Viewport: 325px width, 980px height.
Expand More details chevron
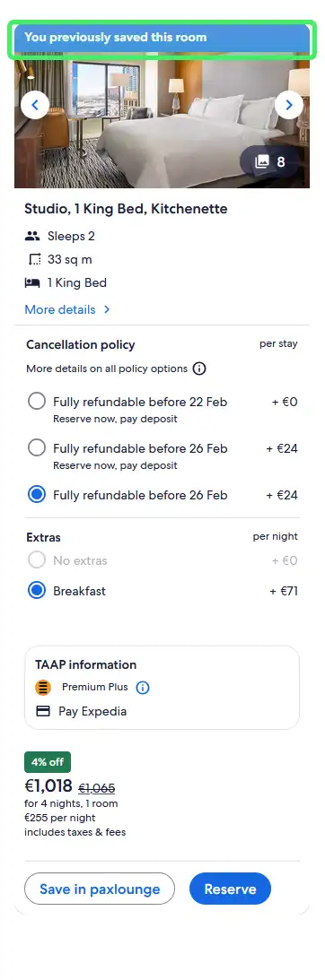tap(107, 309)
